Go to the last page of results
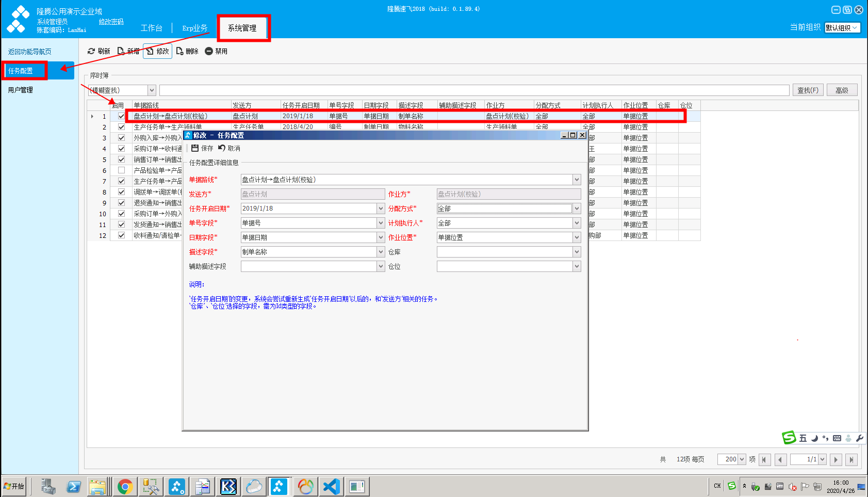The height and width of the screenshot is (497, 868). [851, 459]
